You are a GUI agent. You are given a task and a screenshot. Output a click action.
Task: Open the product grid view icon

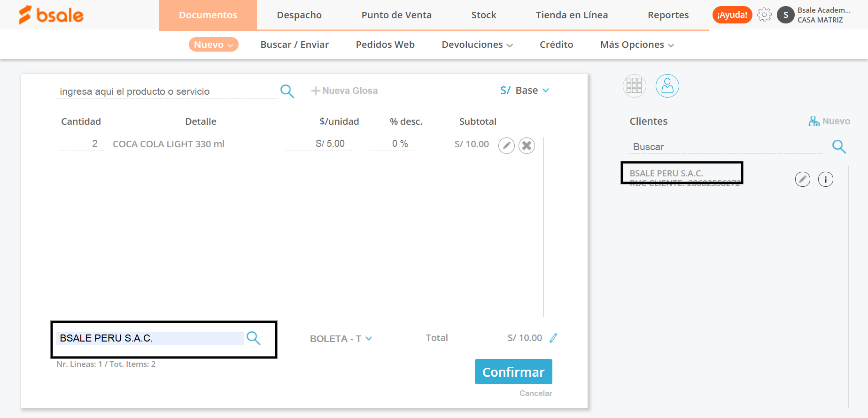click(634, 86)
